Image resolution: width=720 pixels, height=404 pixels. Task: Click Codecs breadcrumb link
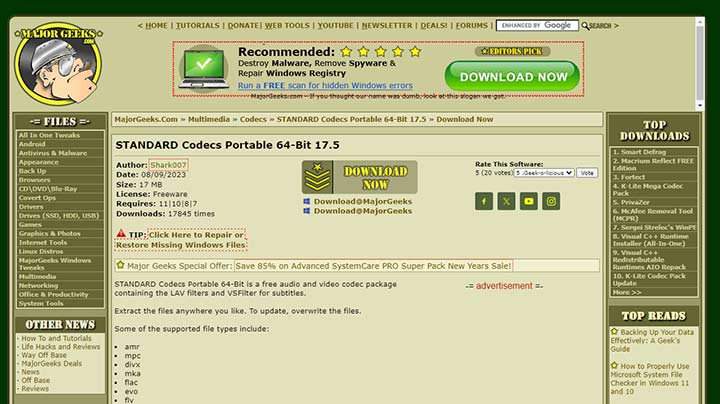click(x=253, y=119)
